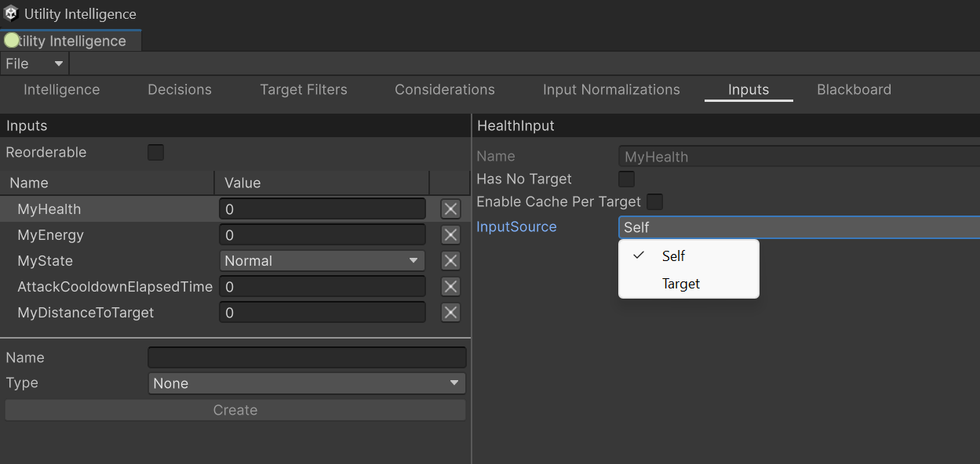Viewport: 980px width, 464px height.
Task: Click the MyDistanceToTarget value field
Action: (322, 313)
